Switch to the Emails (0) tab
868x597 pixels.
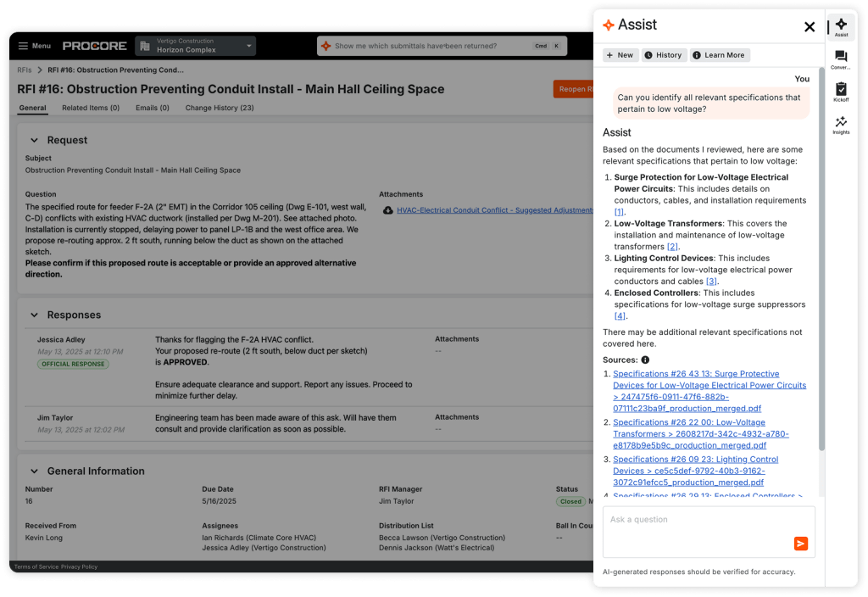[153, 108]
